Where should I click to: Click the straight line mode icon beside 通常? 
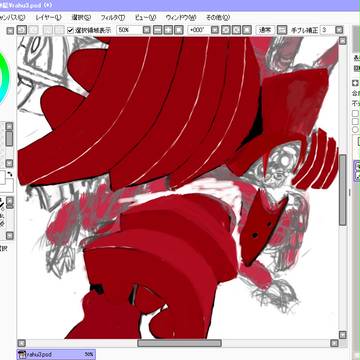click(282, 30)
